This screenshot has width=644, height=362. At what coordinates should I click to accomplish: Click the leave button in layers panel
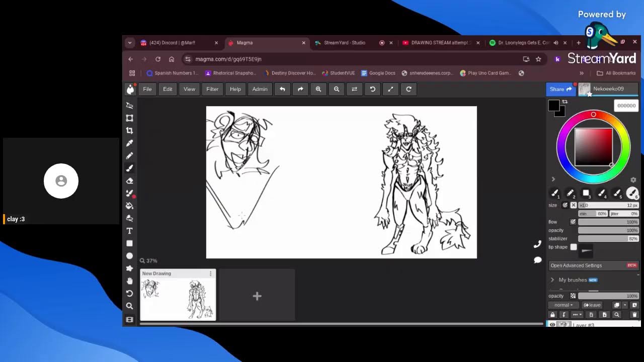[592, 305]
